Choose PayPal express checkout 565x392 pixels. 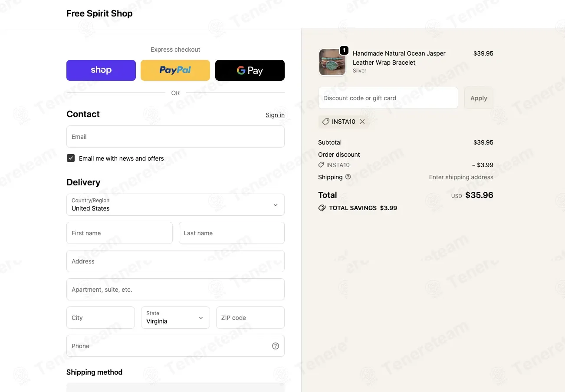175,70
